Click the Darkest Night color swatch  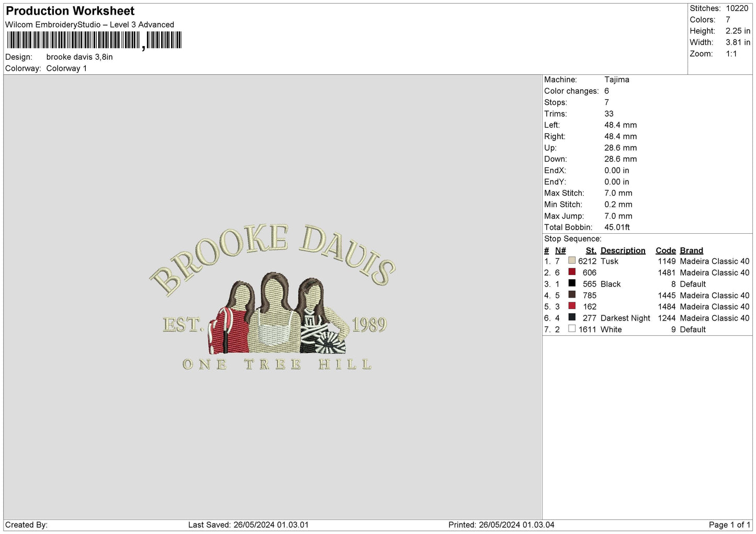[572, 317]
